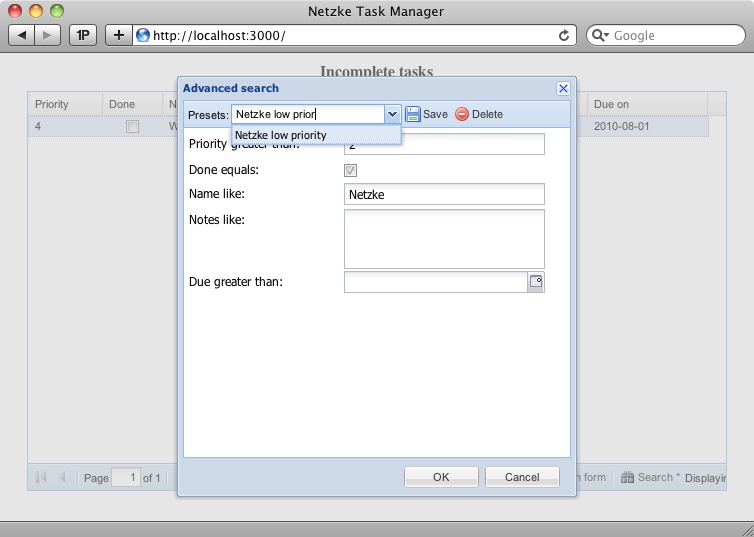Screen dimensions: 754x537
Task: Click the Presets text field
Action: click(x=308, y=114)
